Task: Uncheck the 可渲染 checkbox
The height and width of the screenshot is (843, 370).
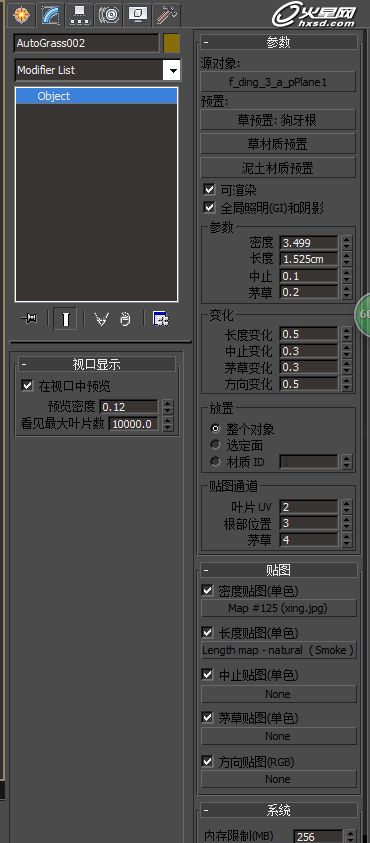Action: (209, 189)
